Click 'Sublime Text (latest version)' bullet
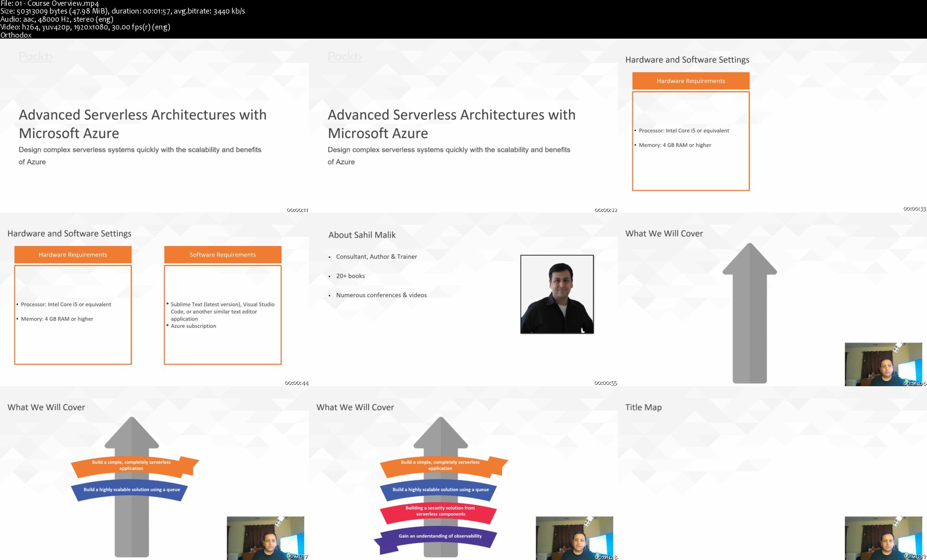The width and height of the screenshot is (927, 560). coord(222,311)
